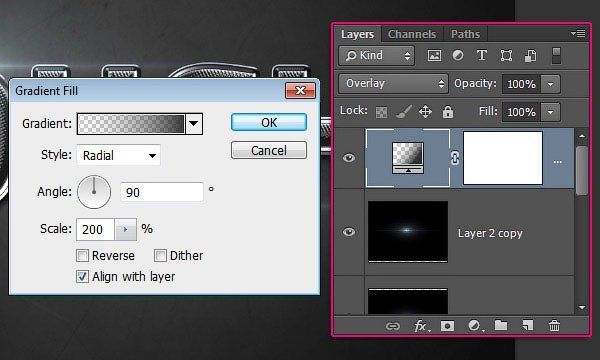The width and height of the screenshot is (600, 360).
Task: Filter for type layers icon
Action: 482,55
